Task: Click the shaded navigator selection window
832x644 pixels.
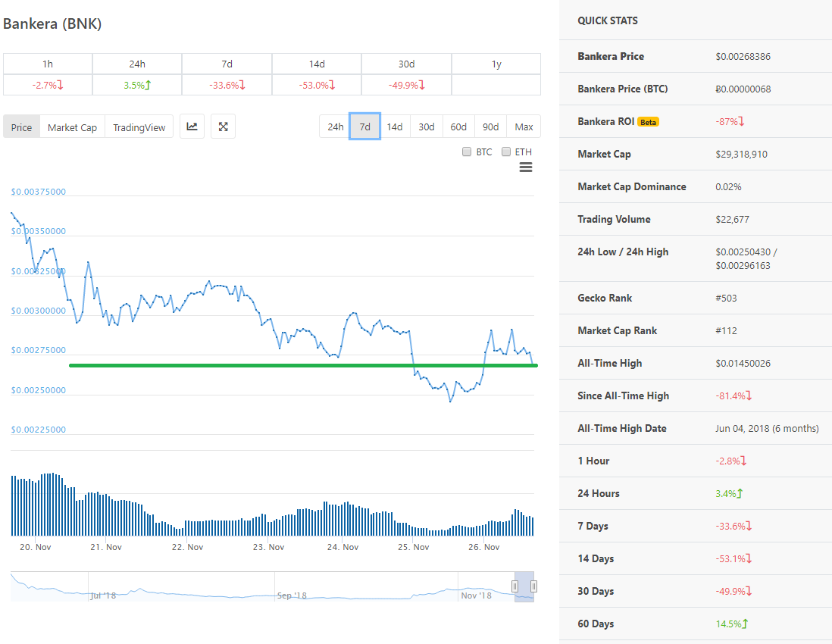Action: point(524,586)
